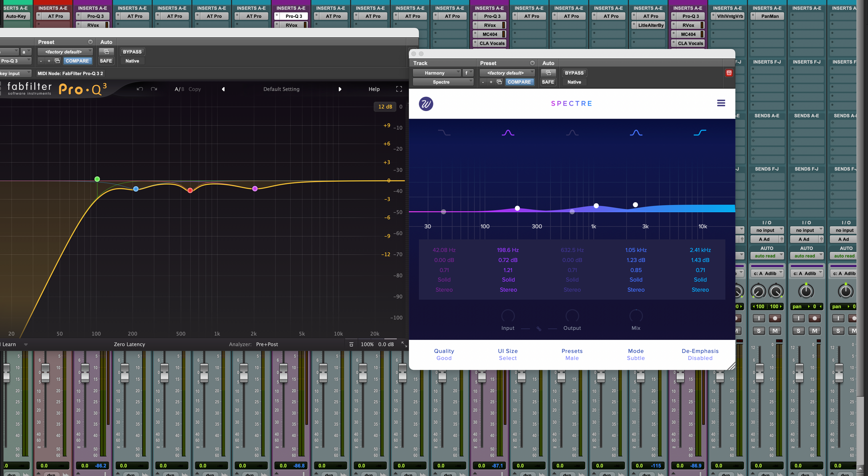868x476 pixels.
Task: Toggle Pro-Q 3 full screen icon
Action: point(399,89)
